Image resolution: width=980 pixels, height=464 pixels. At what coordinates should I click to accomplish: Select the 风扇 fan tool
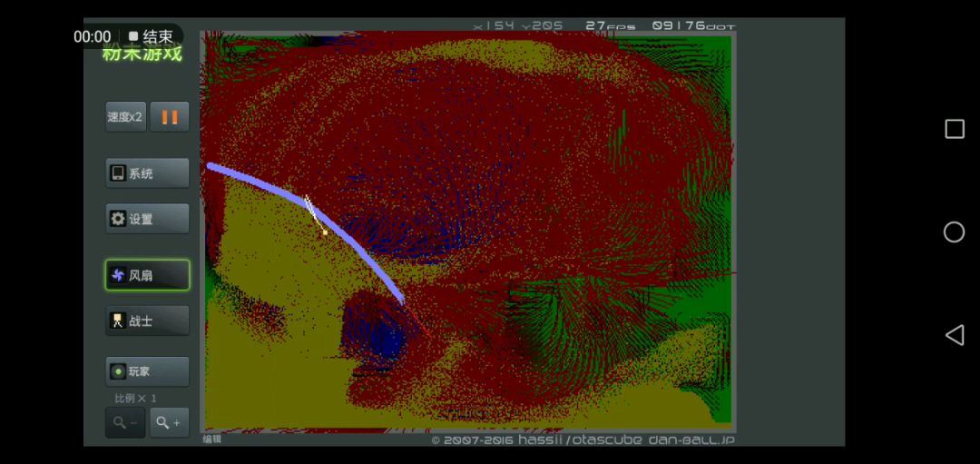pyautogui.click(x=147, y=275)
